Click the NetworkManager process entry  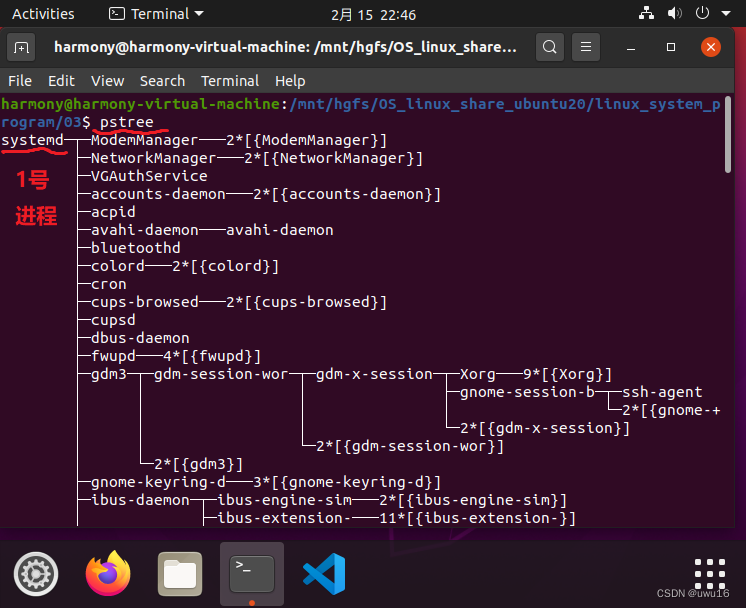(x=153, y=158)
